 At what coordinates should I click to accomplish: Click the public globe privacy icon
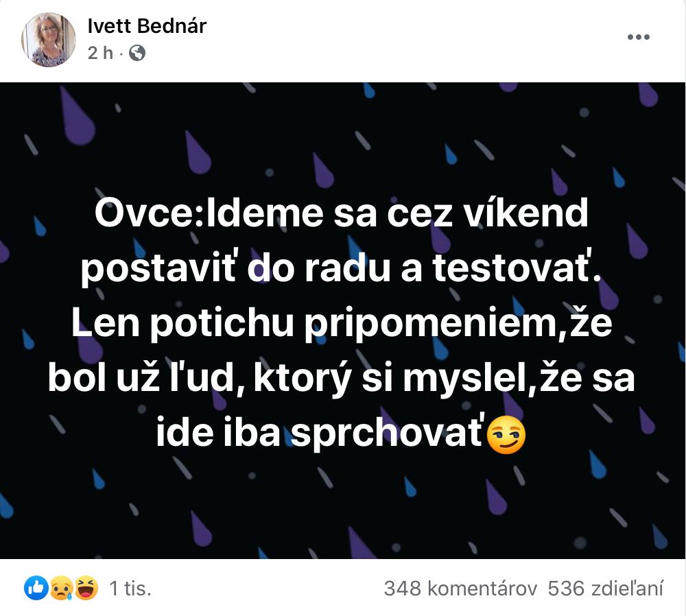click(x=137, y=53)
